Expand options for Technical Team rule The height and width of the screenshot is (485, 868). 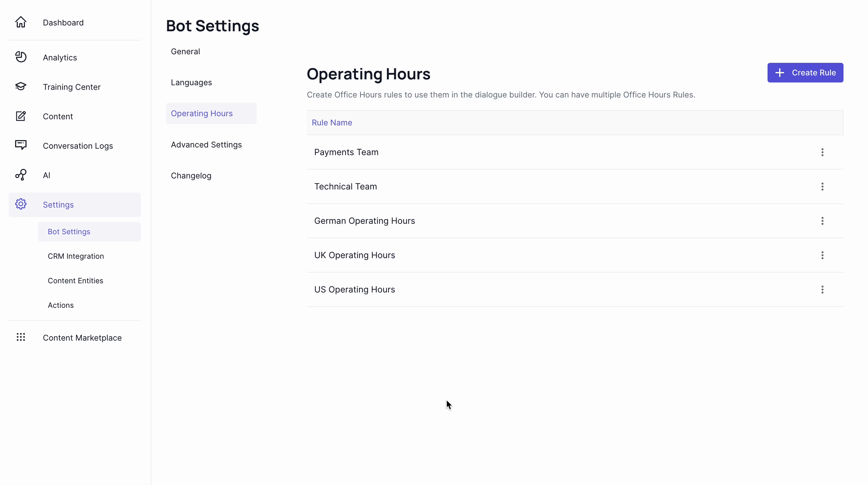pyautogui.click(x=822, y=186)
